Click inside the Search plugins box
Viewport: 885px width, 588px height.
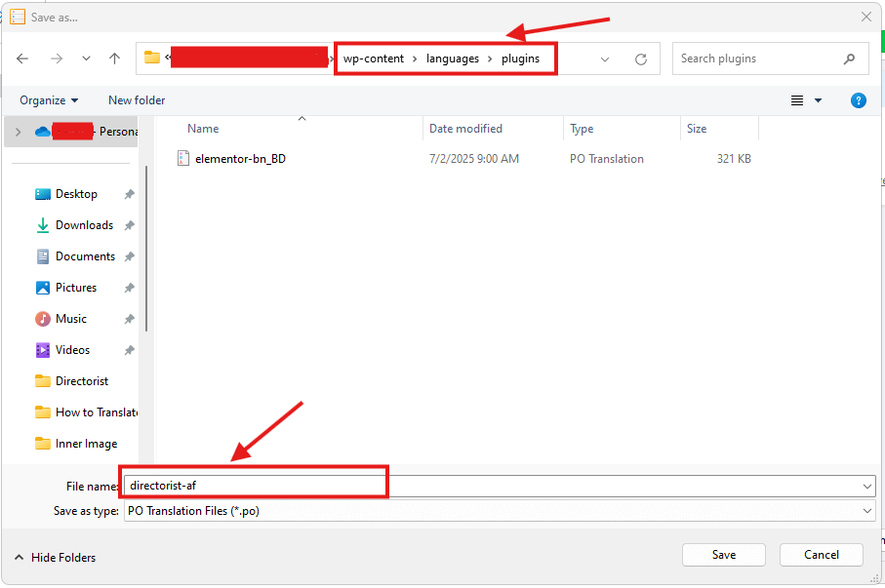[761, 59]
